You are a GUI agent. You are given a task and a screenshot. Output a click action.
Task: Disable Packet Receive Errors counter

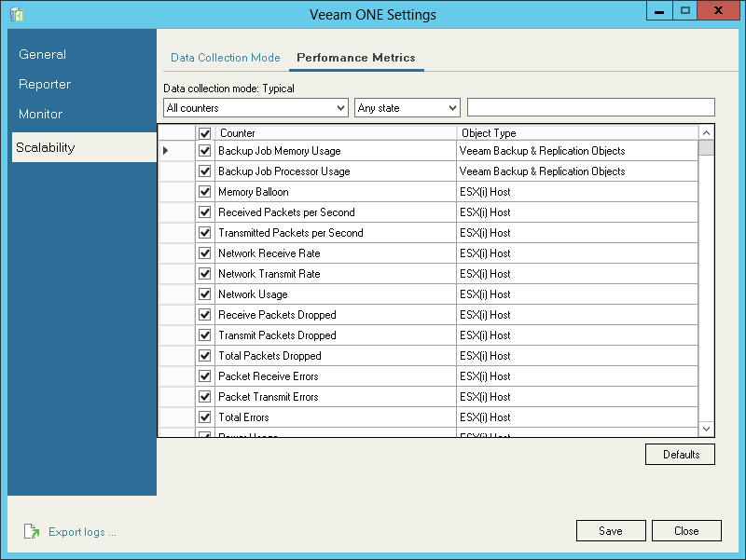[x=204, y=376]
